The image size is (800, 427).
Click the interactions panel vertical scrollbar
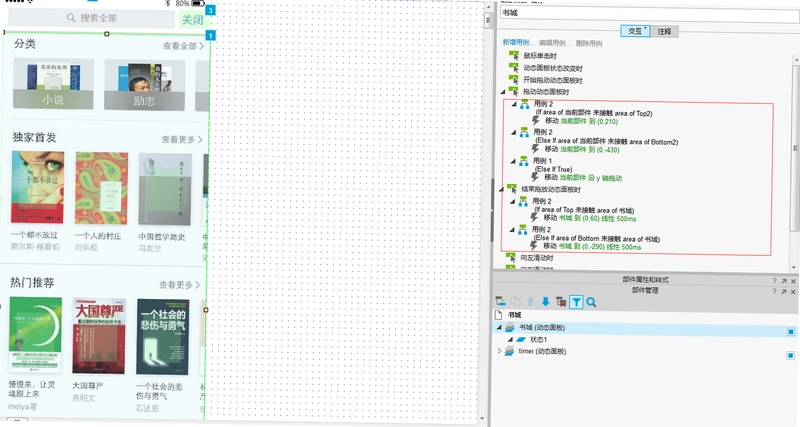tap(795, 148)
